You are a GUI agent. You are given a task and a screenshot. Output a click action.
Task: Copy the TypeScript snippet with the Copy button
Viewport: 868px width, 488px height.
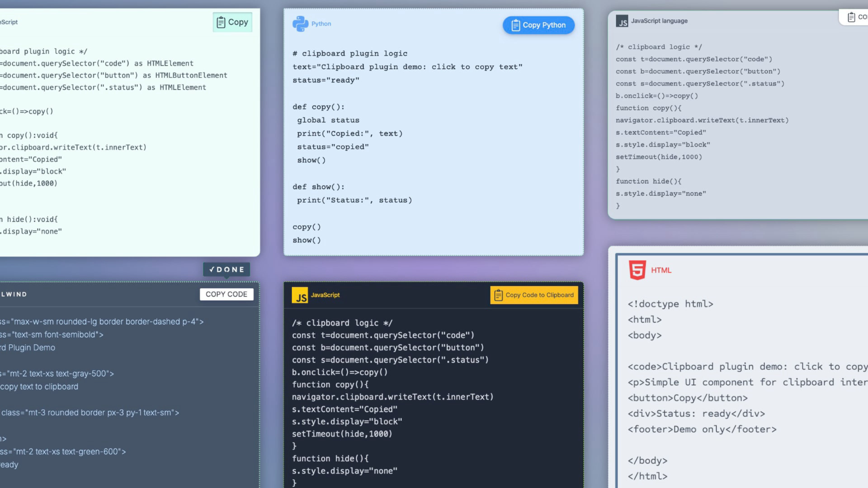coord(232,22)
